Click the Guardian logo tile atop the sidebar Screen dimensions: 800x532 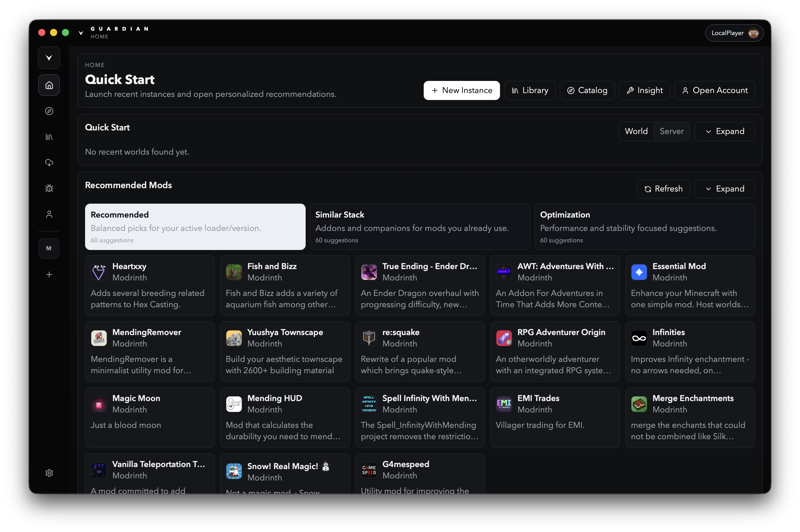[x=49, y=58]
